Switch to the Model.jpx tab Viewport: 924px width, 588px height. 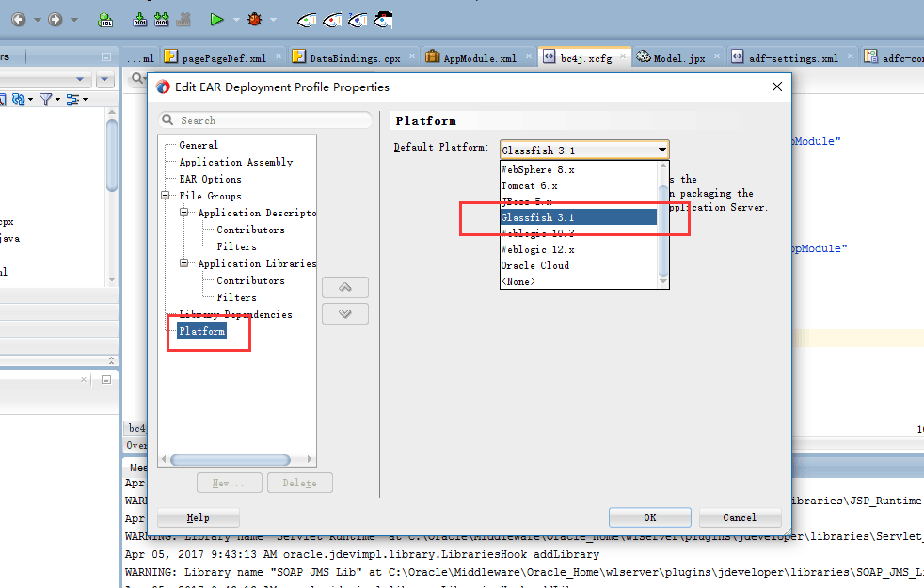point(679,57)
